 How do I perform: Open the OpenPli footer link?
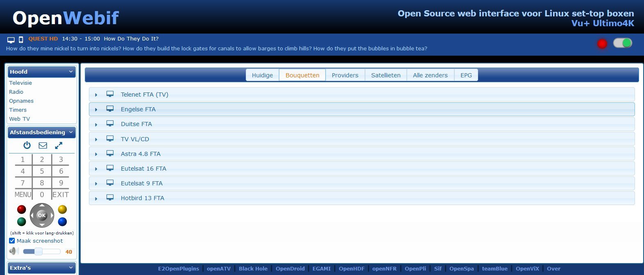click(415, 269)
